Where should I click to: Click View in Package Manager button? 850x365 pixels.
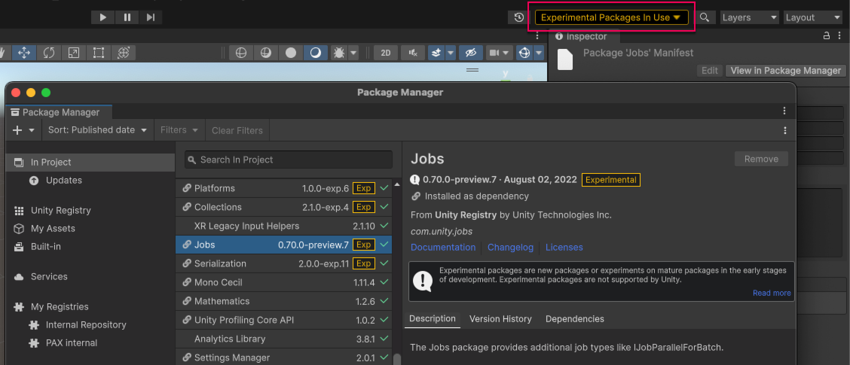pos(786,71)
